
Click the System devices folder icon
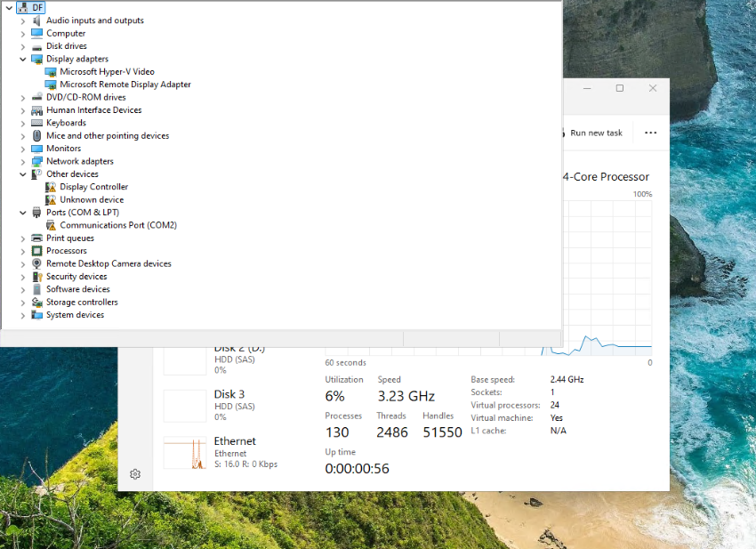(36, 315)
